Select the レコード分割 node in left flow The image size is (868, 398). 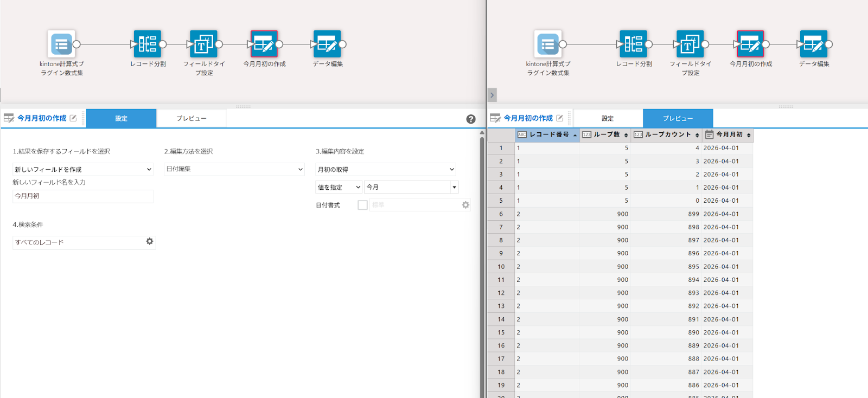pos(148,44)
